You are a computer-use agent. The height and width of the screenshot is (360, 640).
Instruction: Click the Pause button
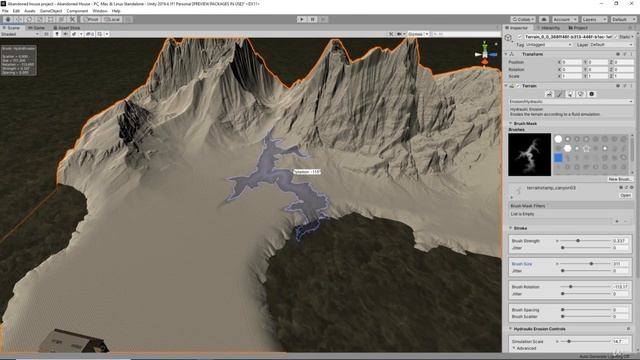coord(313,19)
